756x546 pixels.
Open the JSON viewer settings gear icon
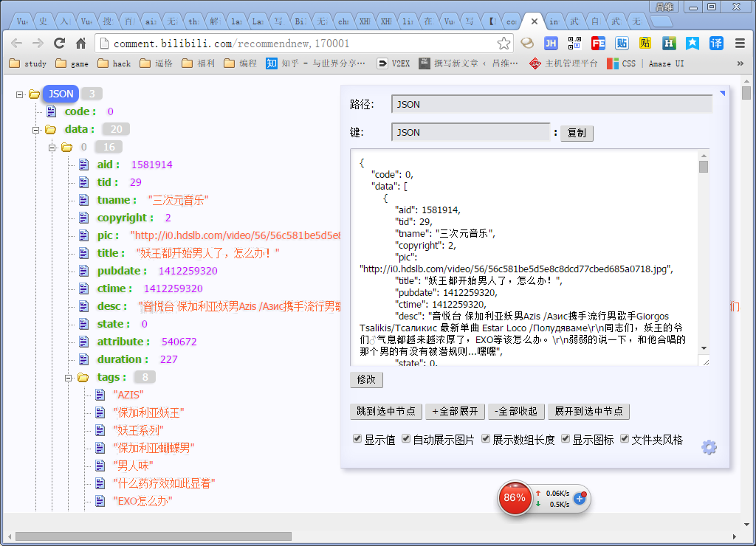pyautogui.click(x=709, y=447)
